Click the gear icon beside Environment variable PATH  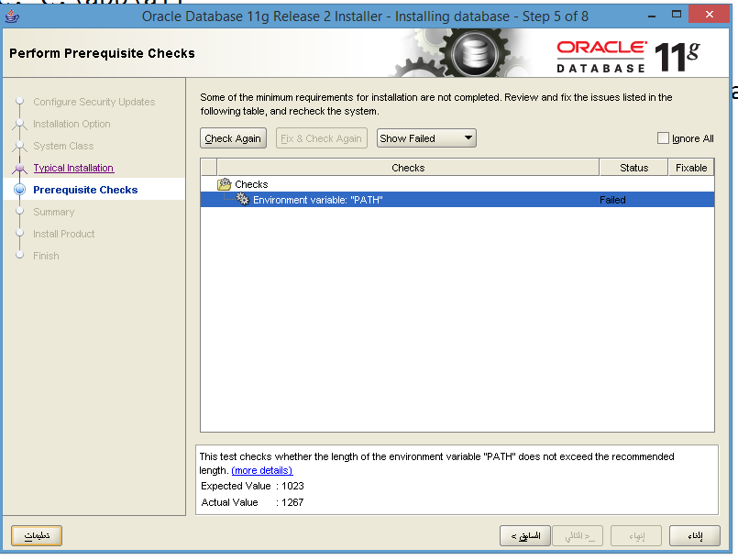tap(243, 199)
